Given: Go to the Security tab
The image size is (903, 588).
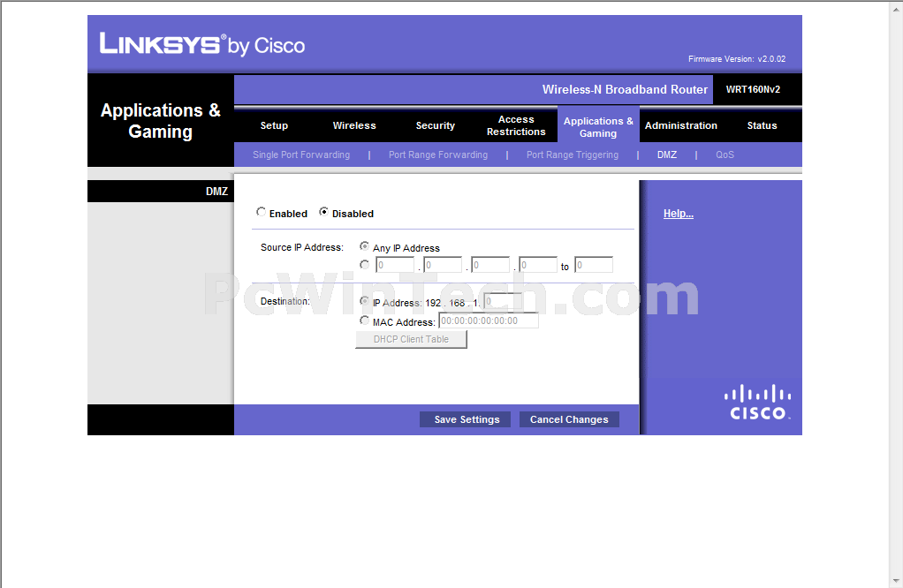Looking at the screenshot, I should 436,125.
